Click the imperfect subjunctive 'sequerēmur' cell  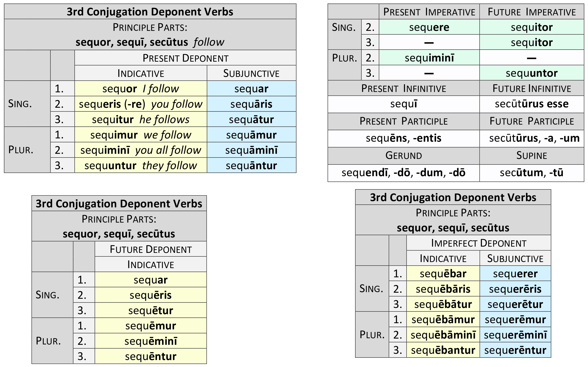pyautogui.click(x=515, y=319)
